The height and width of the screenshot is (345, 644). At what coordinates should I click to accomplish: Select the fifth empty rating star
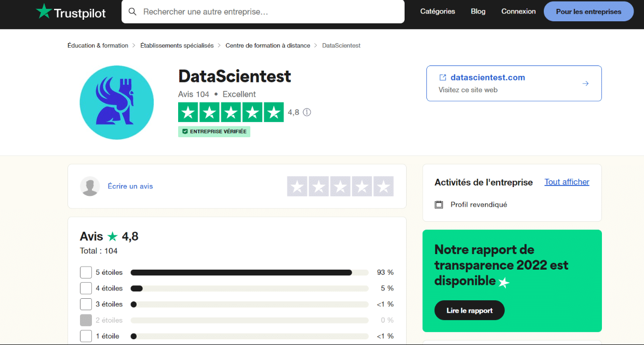point(383,187)
